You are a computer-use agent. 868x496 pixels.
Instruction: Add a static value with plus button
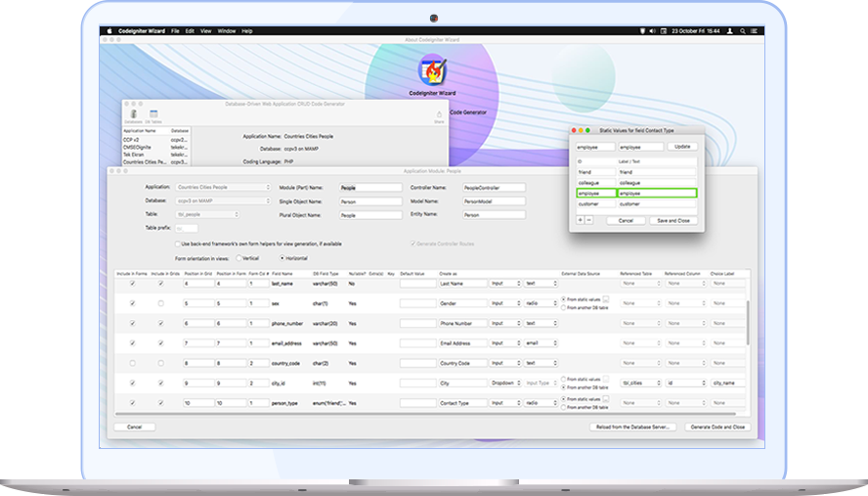coord(581,220)
